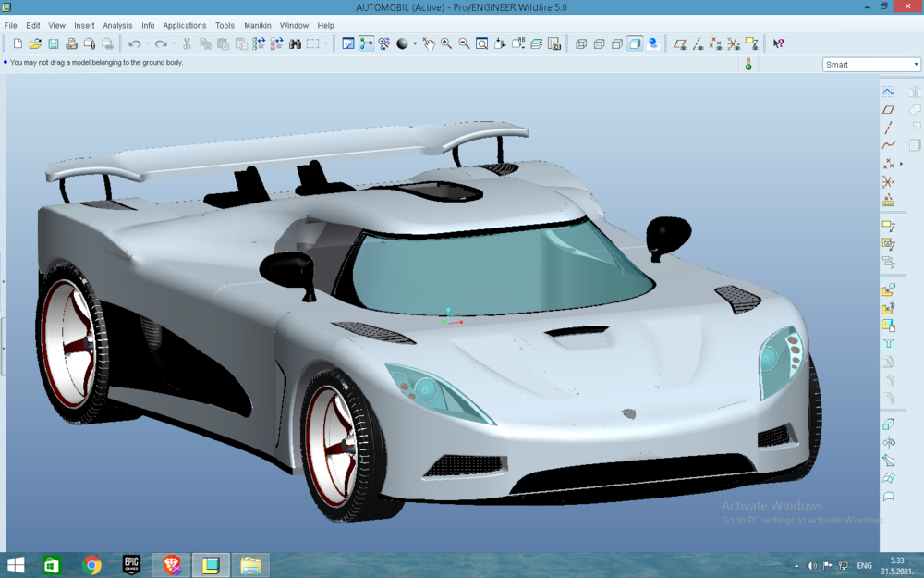Screen dimensions: 924x578
Task: Open the Layers icon in the toolbar
Action: pyautogui.click(x=536, y=43)
